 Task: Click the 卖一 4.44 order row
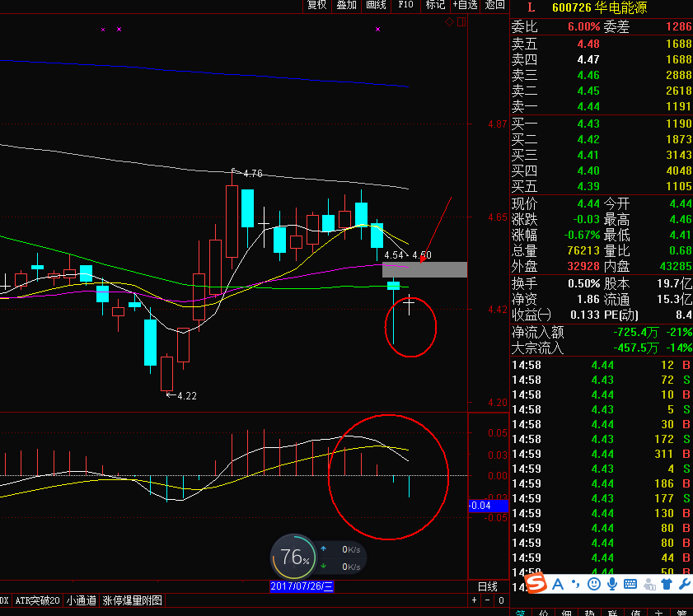pyautogui.click(x=601, y=106)
